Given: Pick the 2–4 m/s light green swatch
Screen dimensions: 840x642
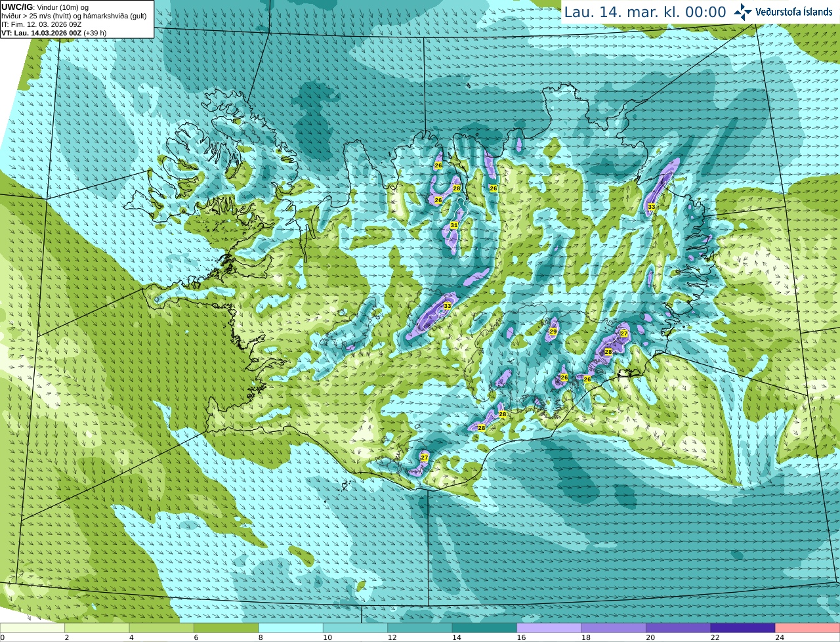Looking at the screenshot, I should (x=97, y=628).
